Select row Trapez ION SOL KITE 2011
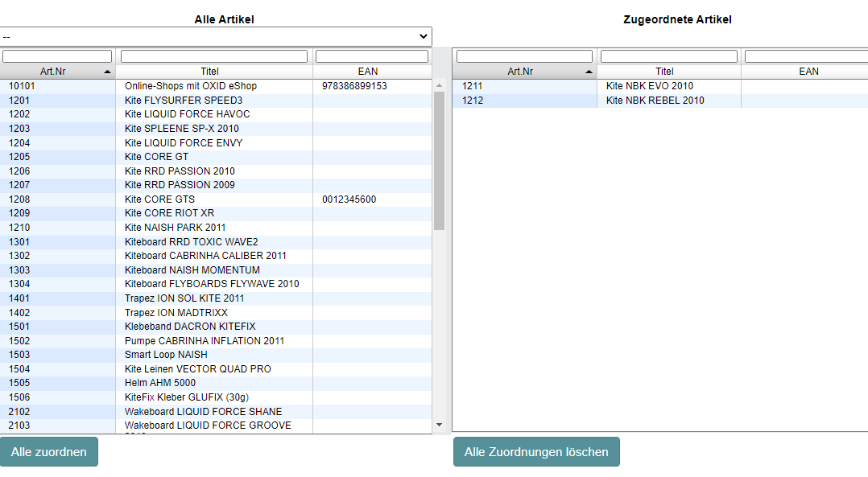868x477 pixels. 216,298
